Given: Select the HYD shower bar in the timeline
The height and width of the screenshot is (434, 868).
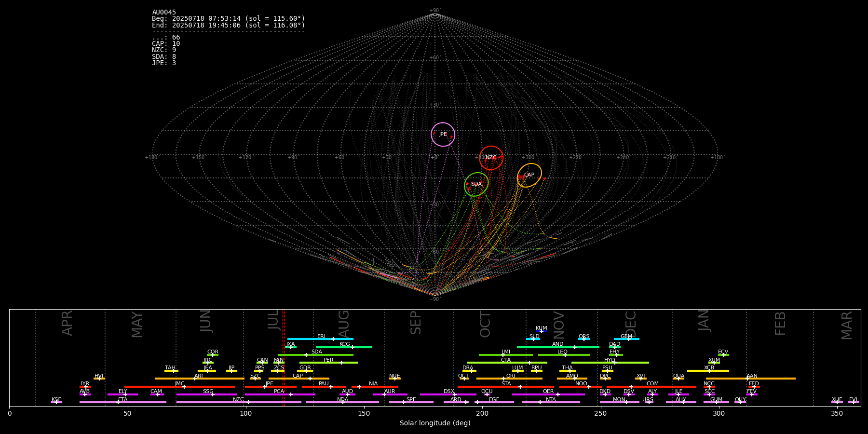Looking at the screenshot, I should pos(610,363).
